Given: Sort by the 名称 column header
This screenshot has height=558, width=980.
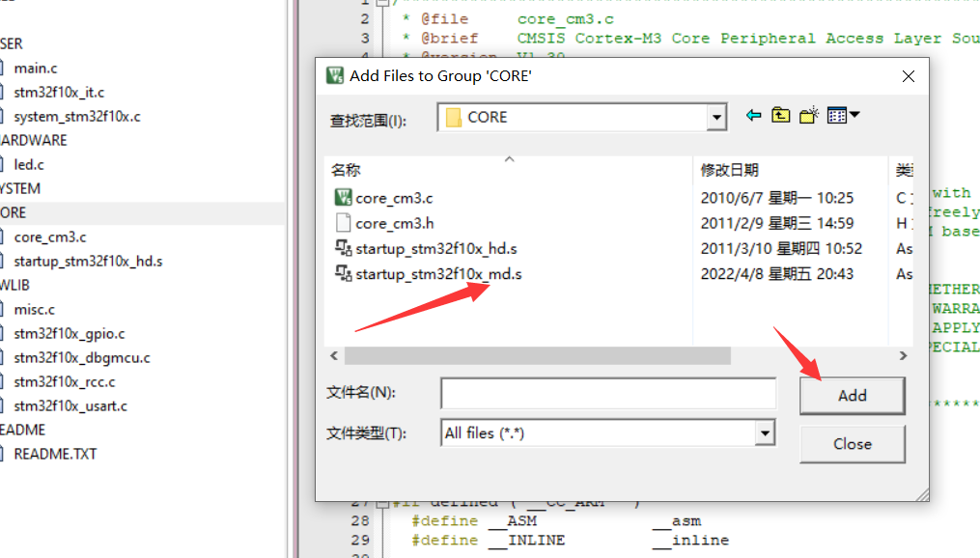Looking at the screenshot, I should point(346,170).
